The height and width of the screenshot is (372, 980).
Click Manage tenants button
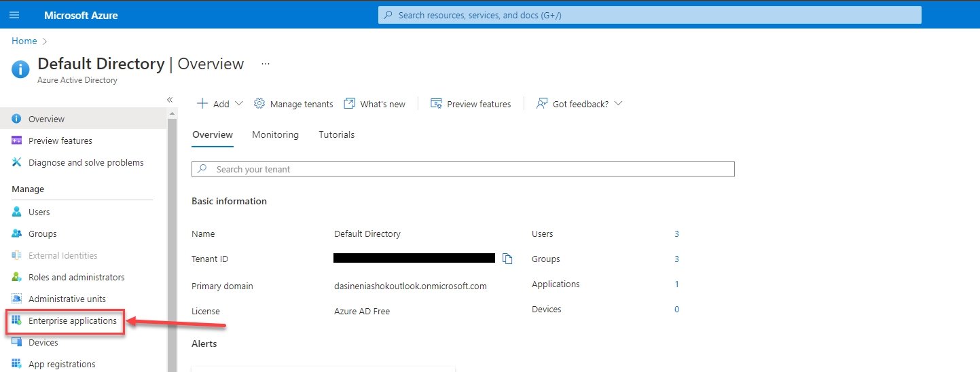293,104
